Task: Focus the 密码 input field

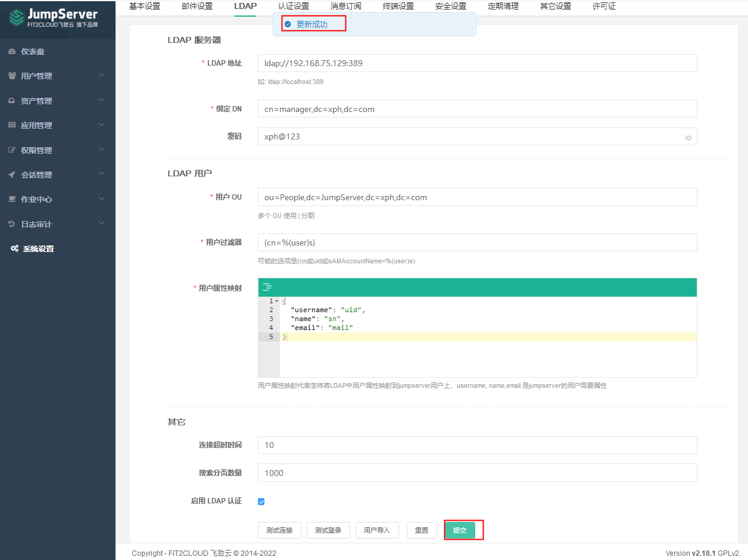Action: (x=477, y=137)
